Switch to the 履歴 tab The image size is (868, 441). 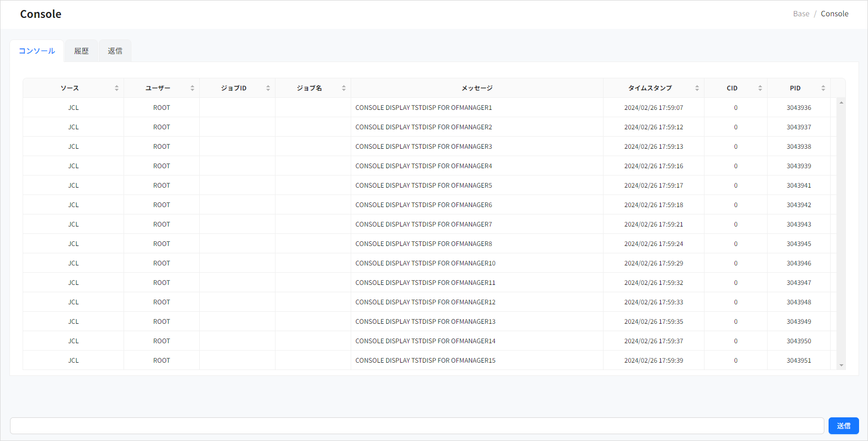[81, 51]
